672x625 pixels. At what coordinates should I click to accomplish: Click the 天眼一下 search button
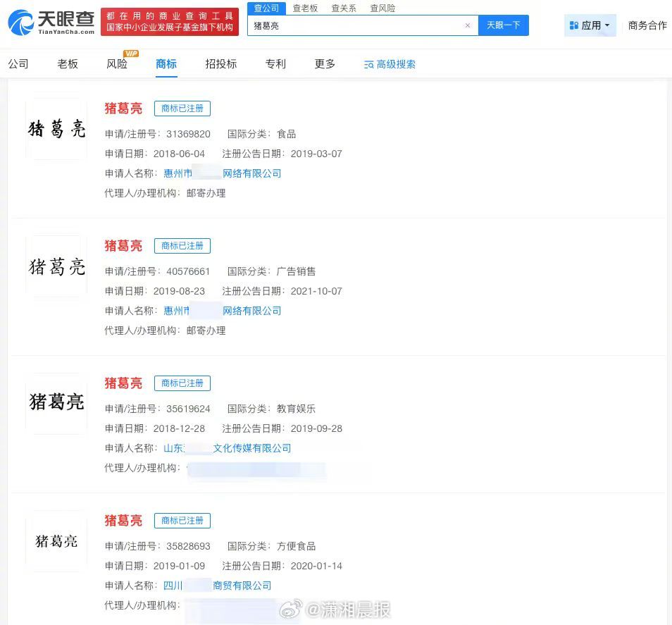[504, 25]
